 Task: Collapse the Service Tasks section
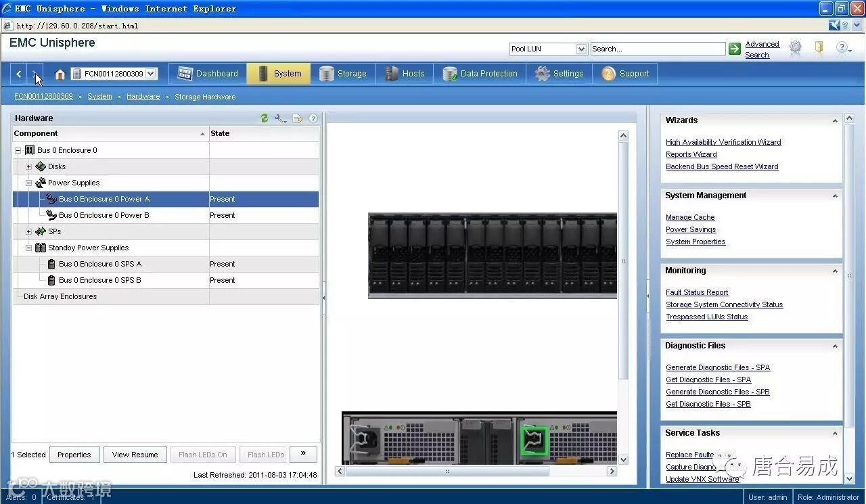pyautogui.click(x=835, y=434)
